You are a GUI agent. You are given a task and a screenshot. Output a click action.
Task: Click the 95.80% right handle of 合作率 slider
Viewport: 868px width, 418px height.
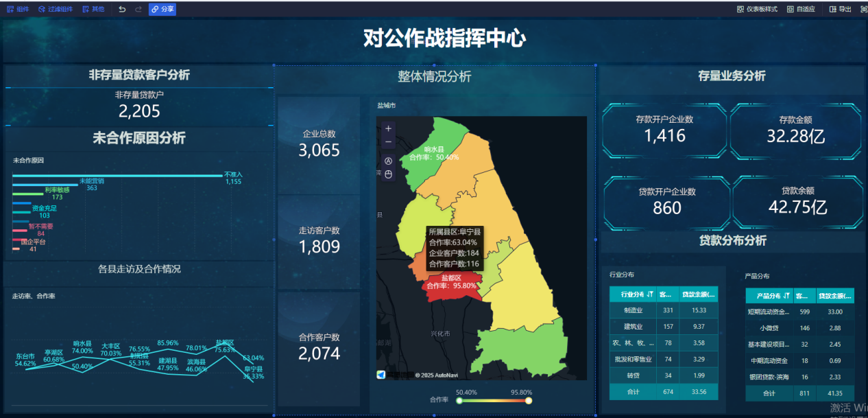(x=529, y=400)
